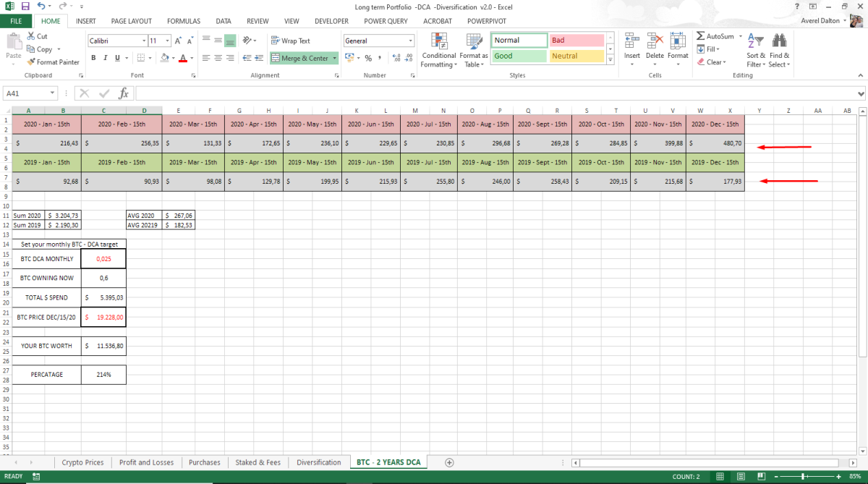
Task: Click the Insert Function fx icon
Action: pyautogui.click(x=124, y=93)
